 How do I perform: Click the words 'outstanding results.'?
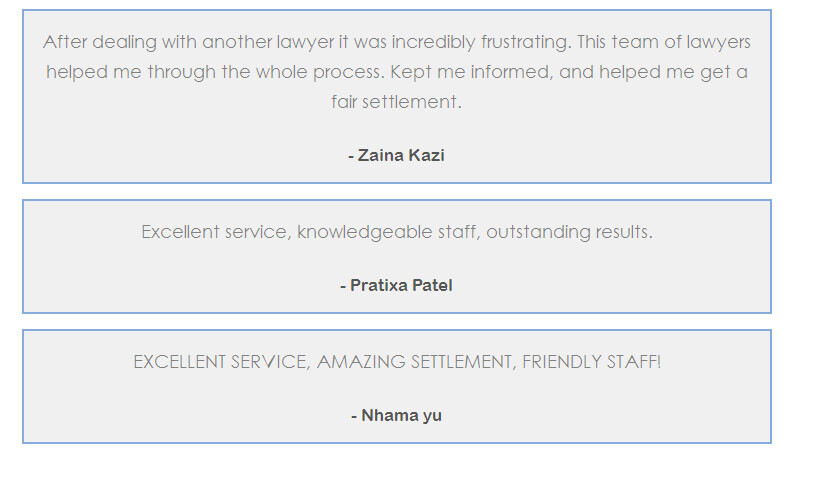(x=569, y=232)
